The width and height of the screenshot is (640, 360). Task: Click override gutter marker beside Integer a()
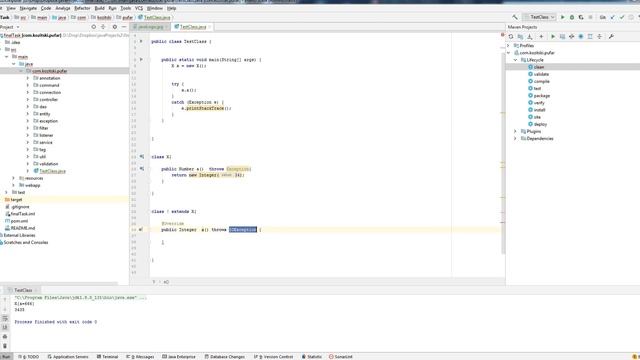[x=141, y=229]
